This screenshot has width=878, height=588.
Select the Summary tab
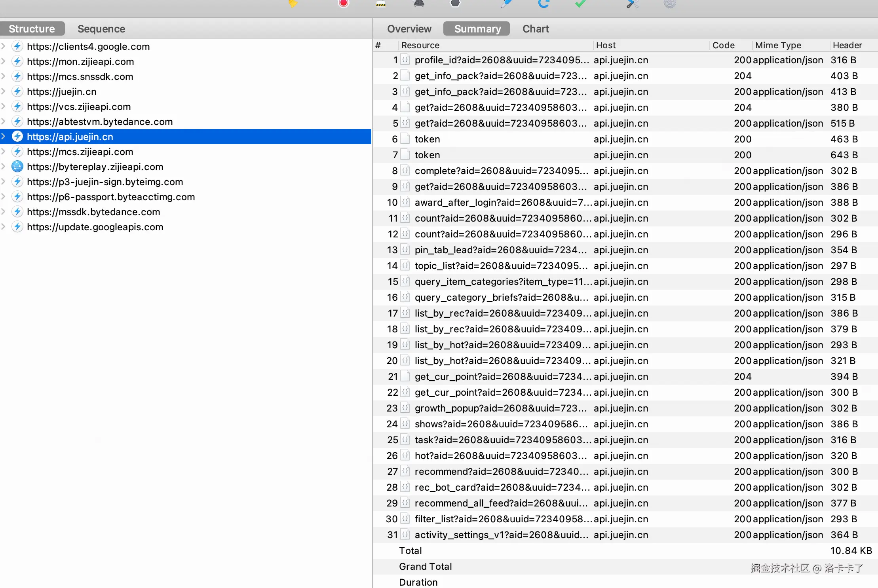[477, 29]
